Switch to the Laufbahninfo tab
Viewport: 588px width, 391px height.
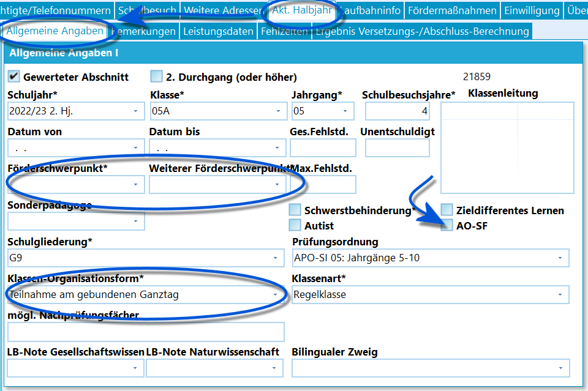pos(370,10)
